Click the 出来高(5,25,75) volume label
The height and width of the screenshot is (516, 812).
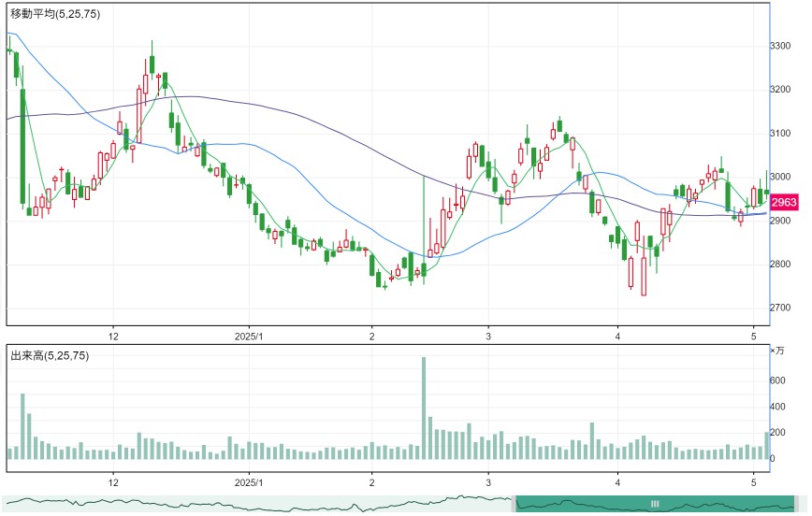[50, 355]
